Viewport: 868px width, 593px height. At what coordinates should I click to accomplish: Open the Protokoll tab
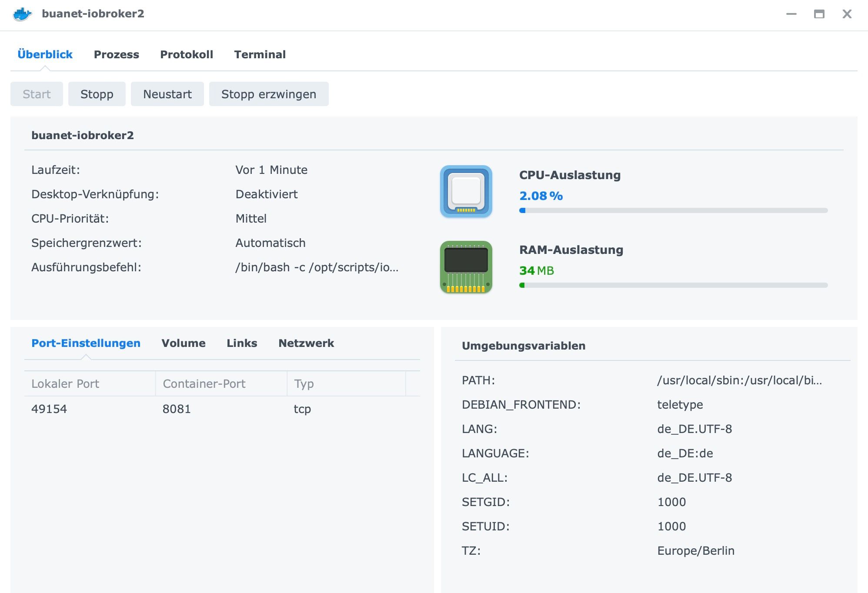(x=187, y=54)
